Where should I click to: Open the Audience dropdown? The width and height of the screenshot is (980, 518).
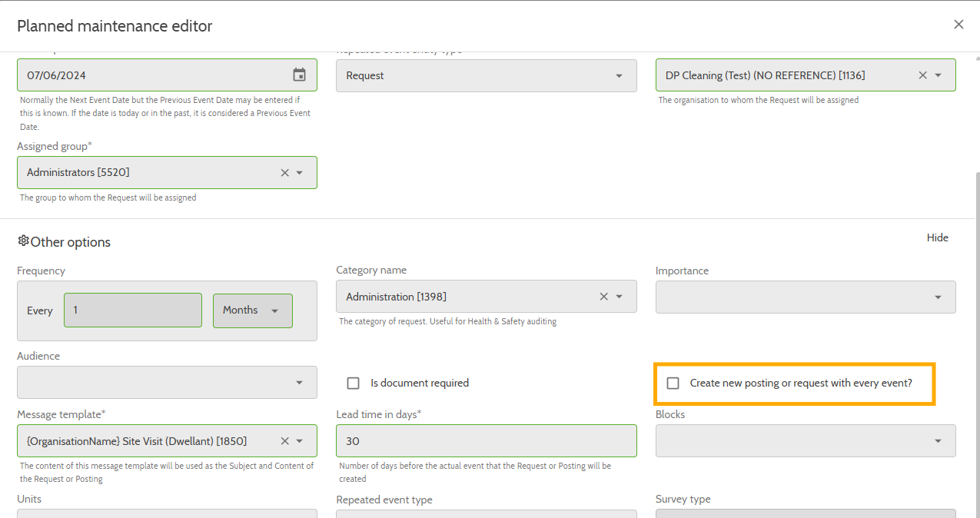click(300, 382)
